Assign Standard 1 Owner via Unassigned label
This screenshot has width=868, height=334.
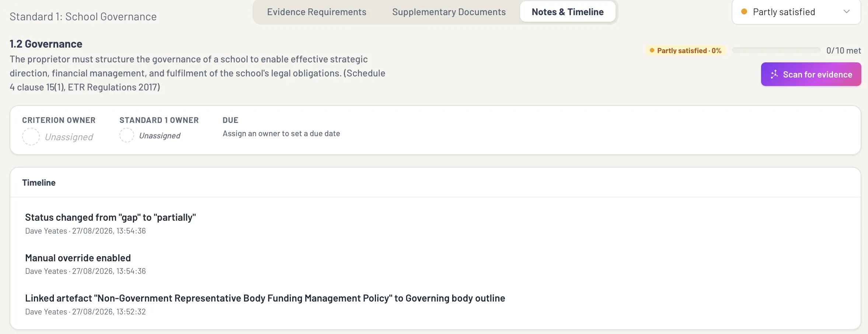pyautogui.click(x=160, y=135)
